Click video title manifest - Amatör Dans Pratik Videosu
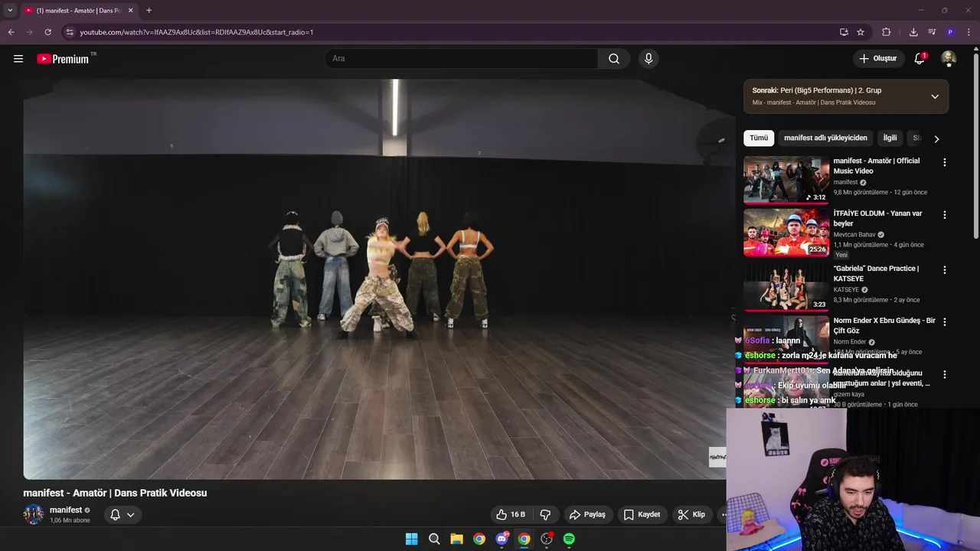Screen dimensions: 980x551 click(x=115, y=493)
